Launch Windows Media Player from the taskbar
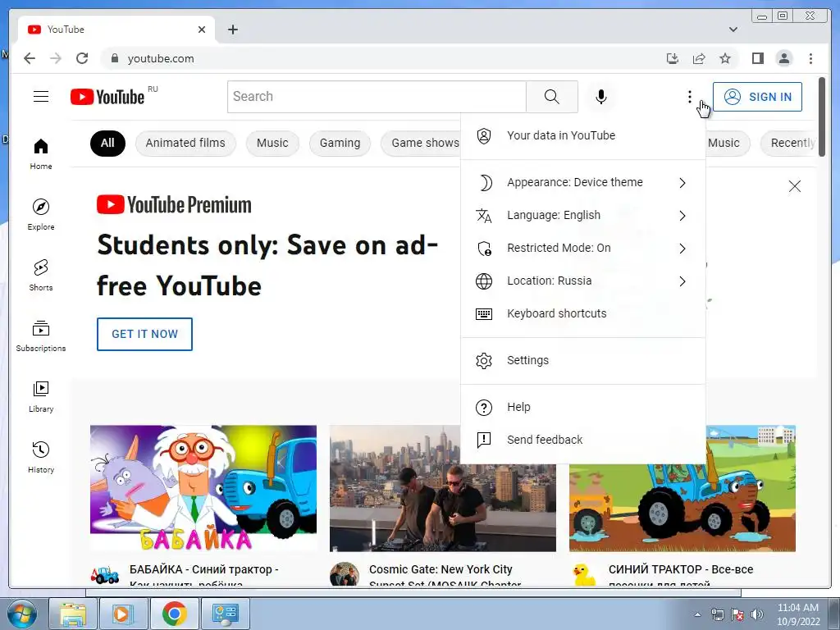Viewport: 840px width, 630px height. tap(123, 614)
